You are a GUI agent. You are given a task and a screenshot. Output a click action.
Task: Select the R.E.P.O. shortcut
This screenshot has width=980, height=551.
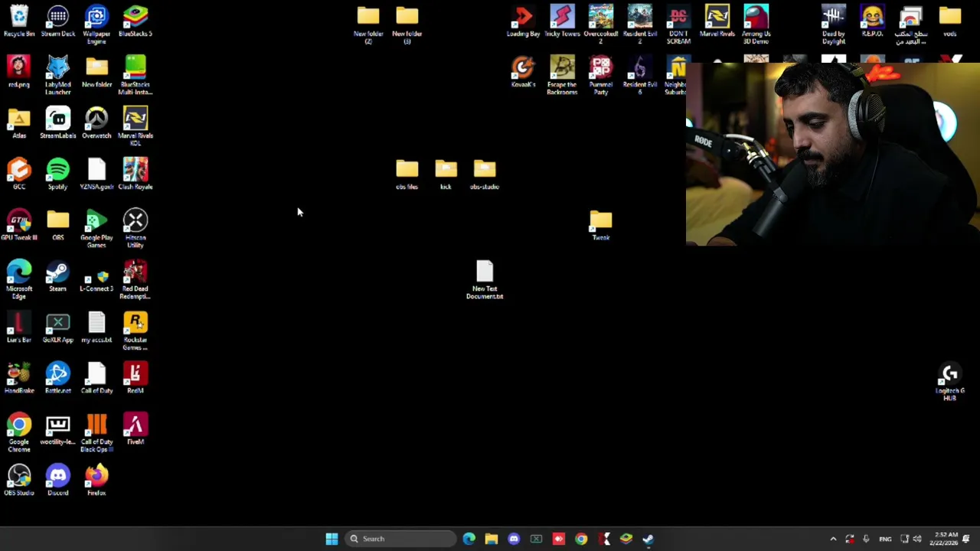coord(873,21)
